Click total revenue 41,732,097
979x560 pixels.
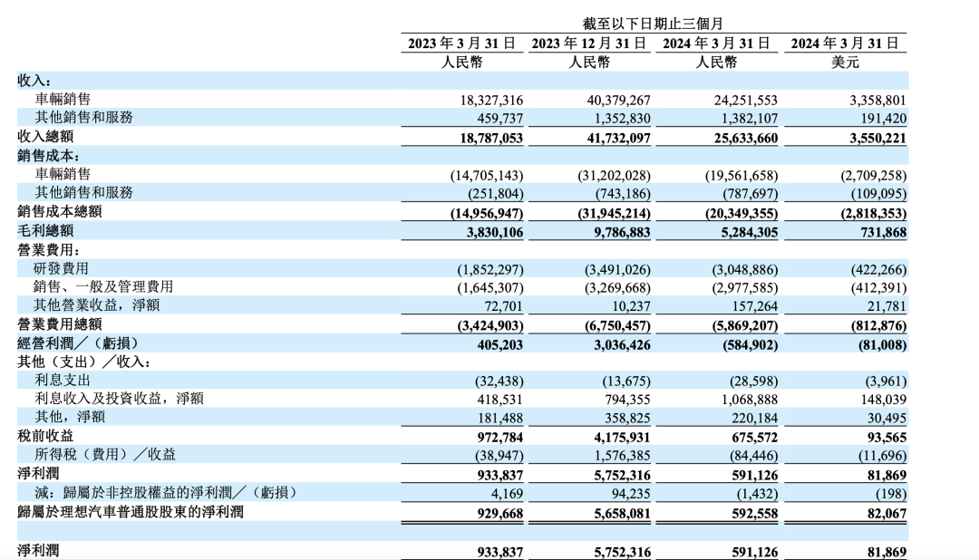coord(619,138)
